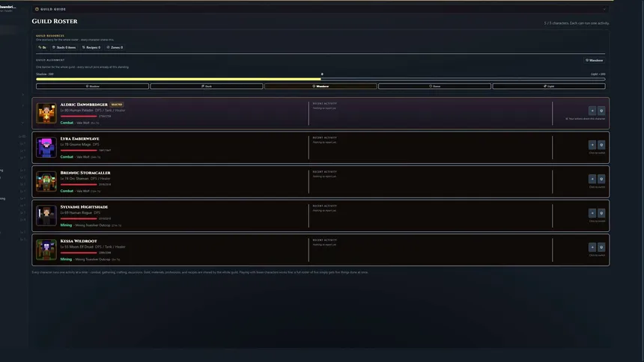Select the Light alignment option
644x362 pixels.
tap(549, 86)
